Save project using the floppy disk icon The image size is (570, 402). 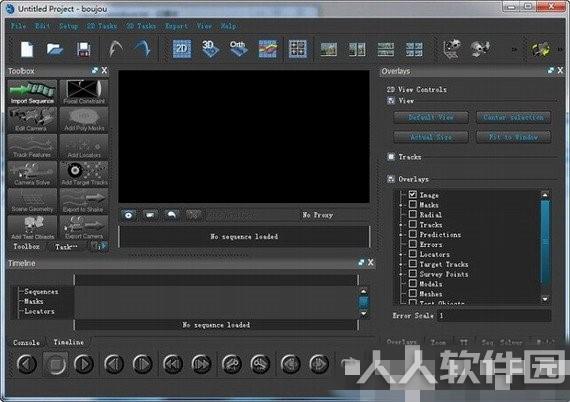click(x=84, y=49)
